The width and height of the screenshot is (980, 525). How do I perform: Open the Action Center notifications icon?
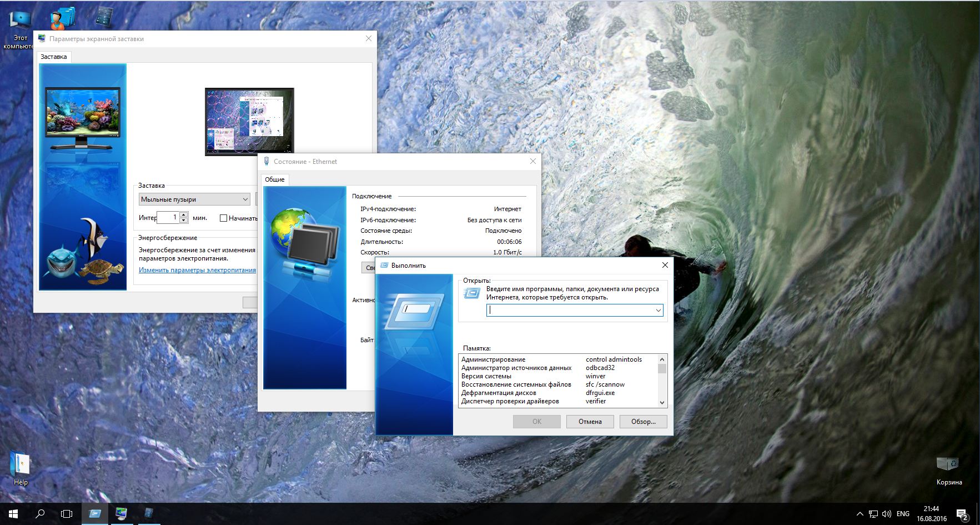962,514
